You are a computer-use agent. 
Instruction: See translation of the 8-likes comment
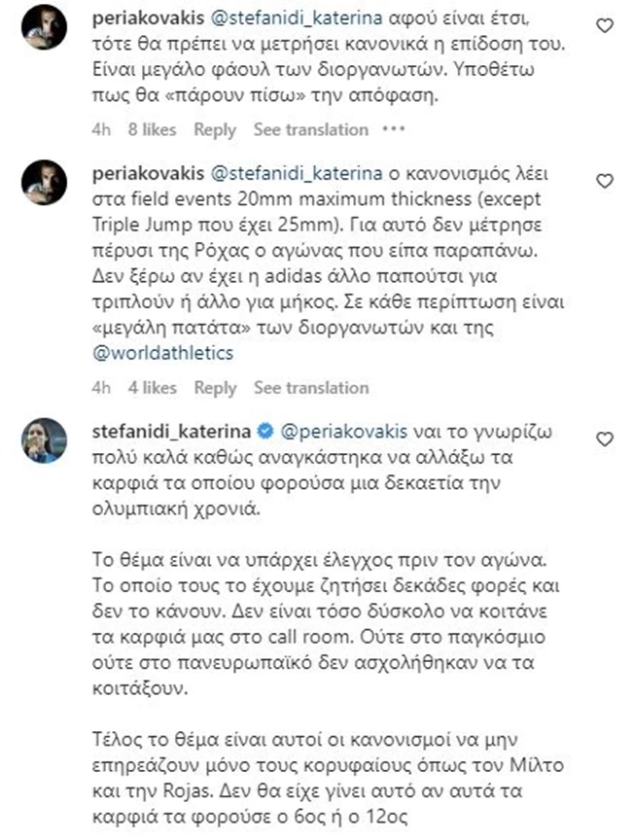[311, 129]
